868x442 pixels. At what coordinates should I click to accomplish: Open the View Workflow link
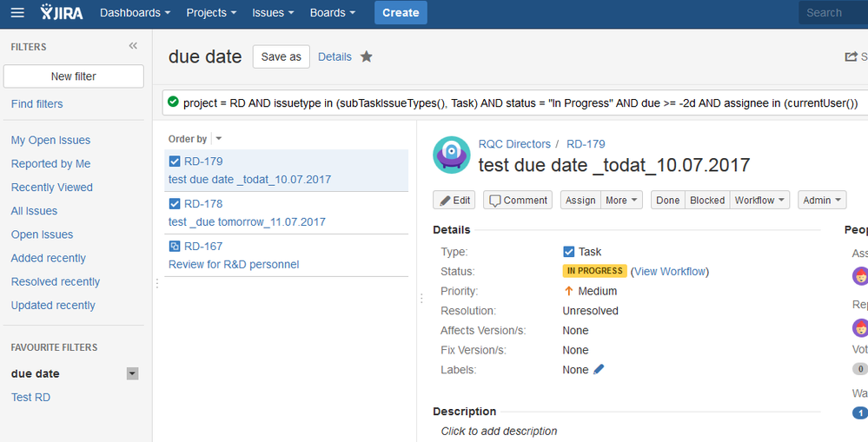point(670,272)
